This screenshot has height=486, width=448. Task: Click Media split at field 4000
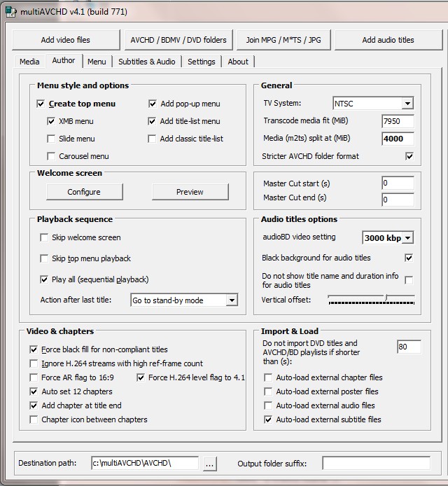[398, 139]
